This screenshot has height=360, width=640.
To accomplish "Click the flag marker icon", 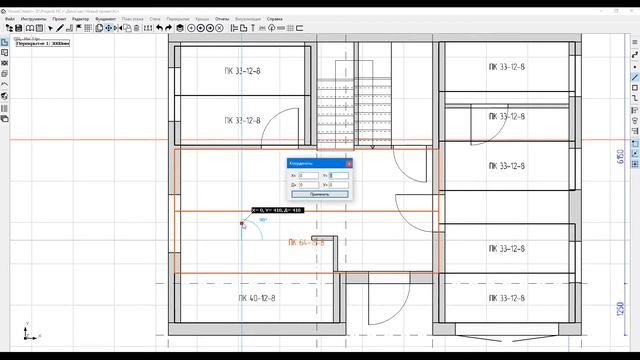I will coord(79,28).
